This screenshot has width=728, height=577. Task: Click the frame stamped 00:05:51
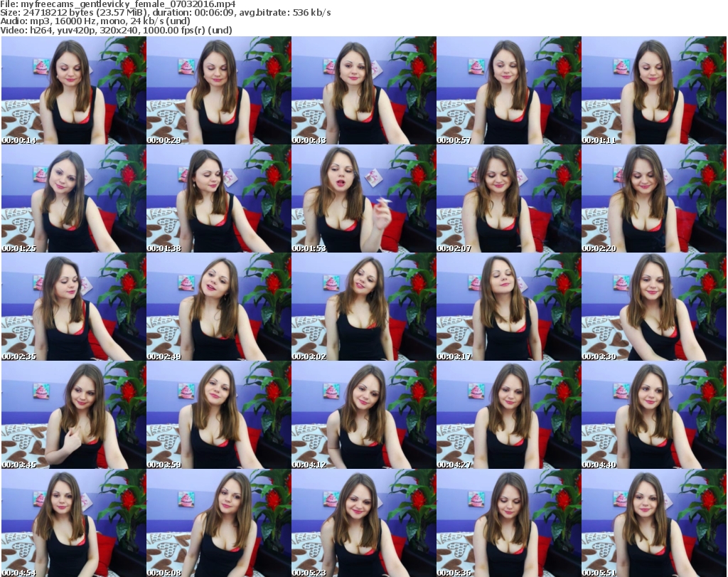click(654, 523)
